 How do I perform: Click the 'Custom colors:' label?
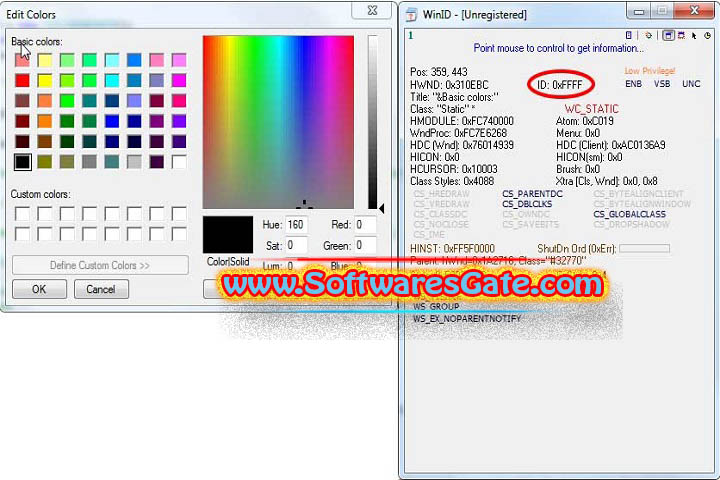tap(41, 194)
